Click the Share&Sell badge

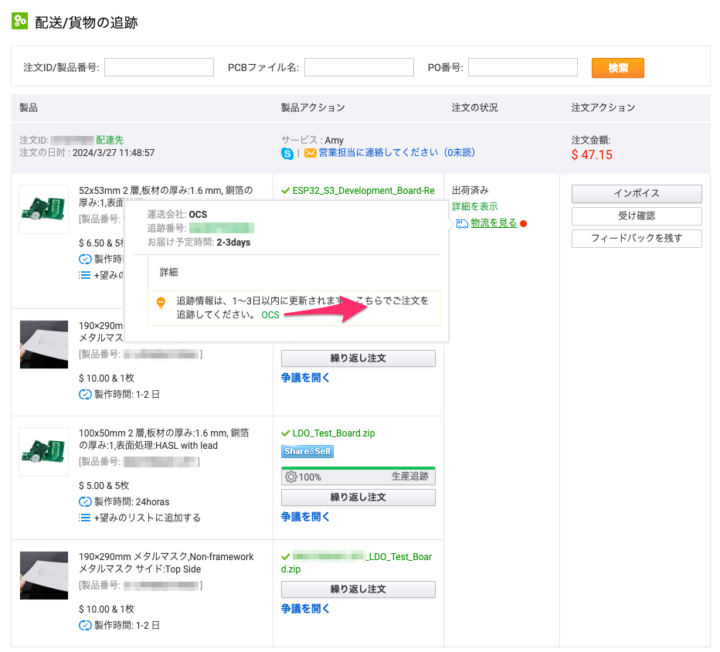pyautogui.click(x=306, y=451)
